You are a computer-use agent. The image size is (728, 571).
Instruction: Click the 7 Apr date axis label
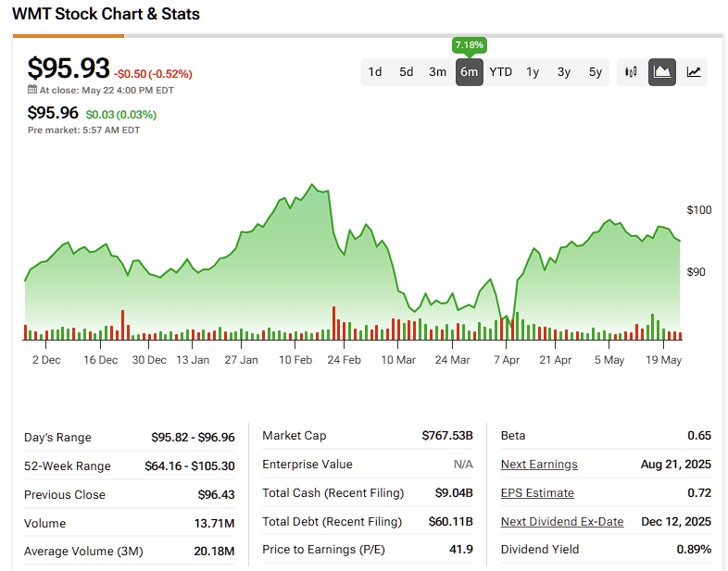[x=507, y=360]
